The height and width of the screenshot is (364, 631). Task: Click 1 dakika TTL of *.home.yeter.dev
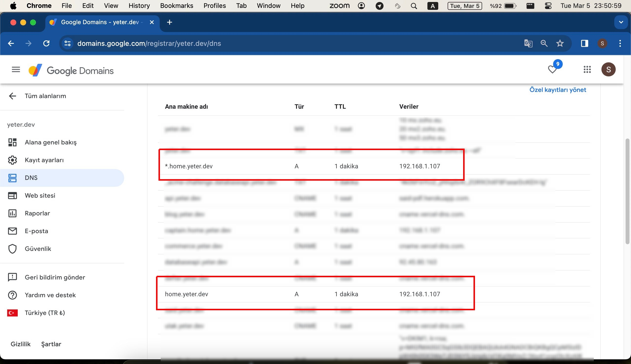(x=346, y=166)
